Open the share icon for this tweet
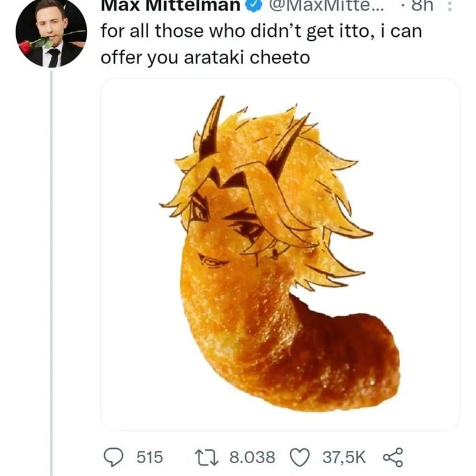Image resolution: width=476 pixels, height=476 pixels. coord(393,457)
